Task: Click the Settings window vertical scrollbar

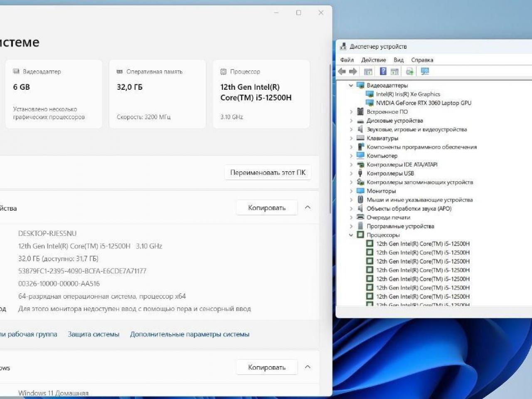Action: point(330,139)
